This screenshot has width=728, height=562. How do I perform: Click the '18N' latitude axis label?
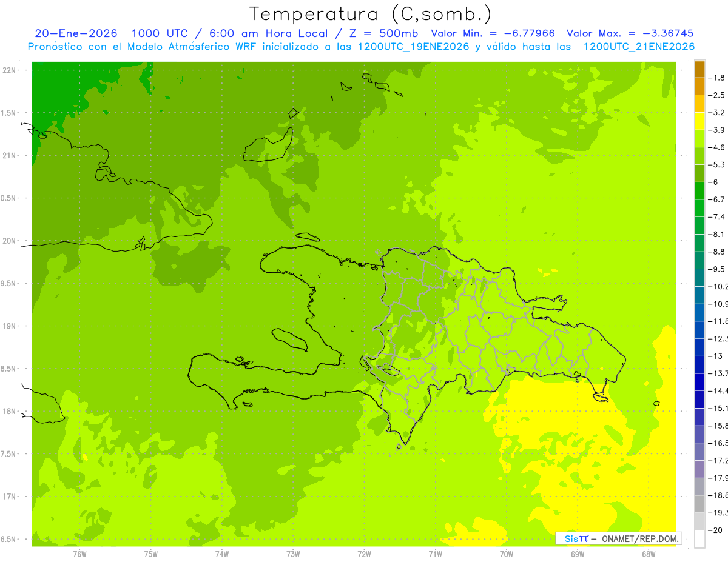10,411
